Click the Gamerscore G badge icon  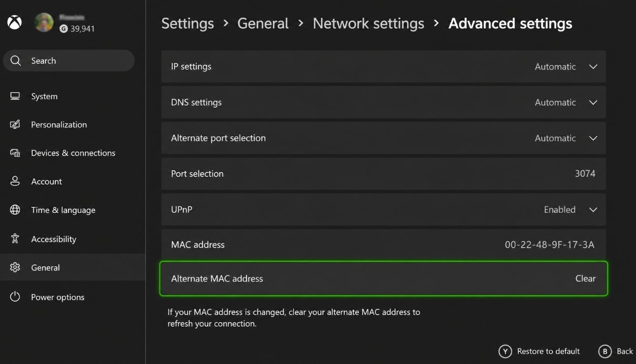64,29
